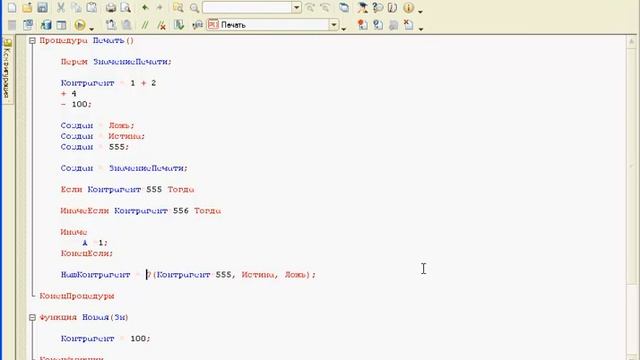The height and width of the screenshot is (360, 640).
Task: Click the Remove all bookmarks icon with X
Action: [408, 25]
